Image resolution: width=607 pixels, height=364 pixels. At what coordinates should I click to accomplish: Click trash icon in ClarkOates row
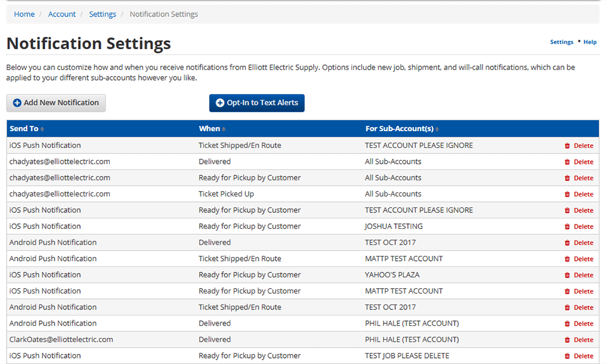[567, 340]
